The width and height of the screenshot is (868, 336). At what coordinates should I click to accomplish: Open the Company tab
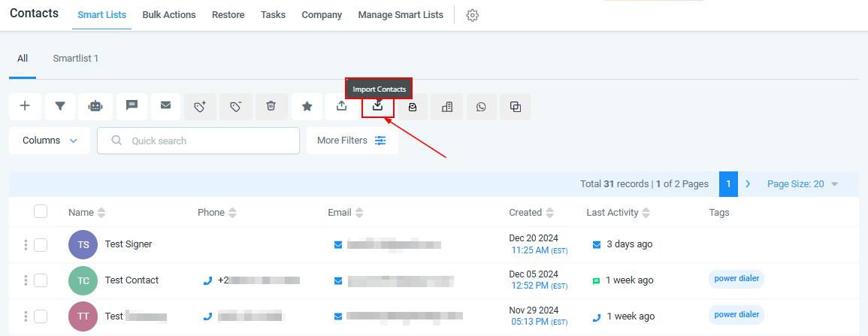322,15
